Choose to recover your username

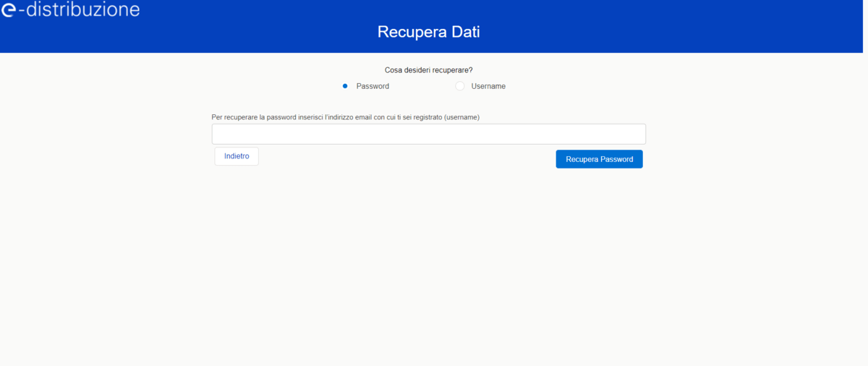point(460,86)
